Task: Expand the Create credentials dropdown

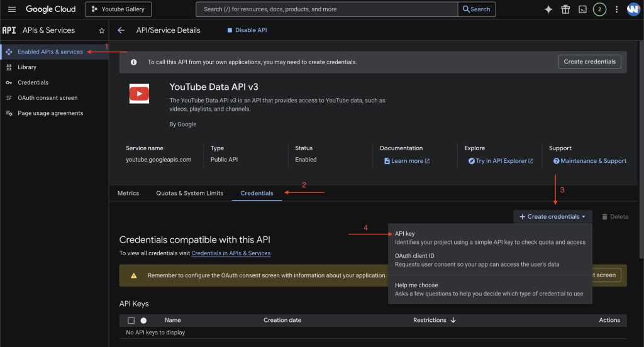Action: pyautogui.click(x=553, y=216)
